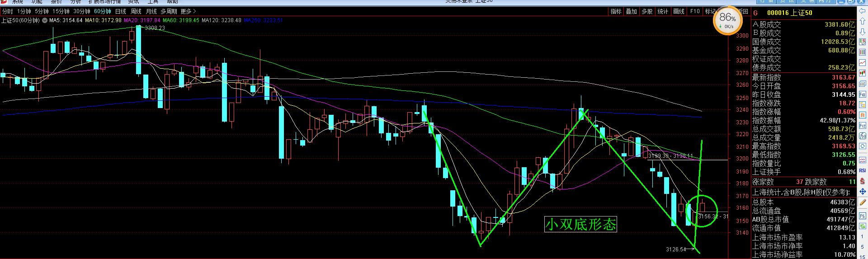
Task: Click the RSI indicator icon
Action: (862, 170)
